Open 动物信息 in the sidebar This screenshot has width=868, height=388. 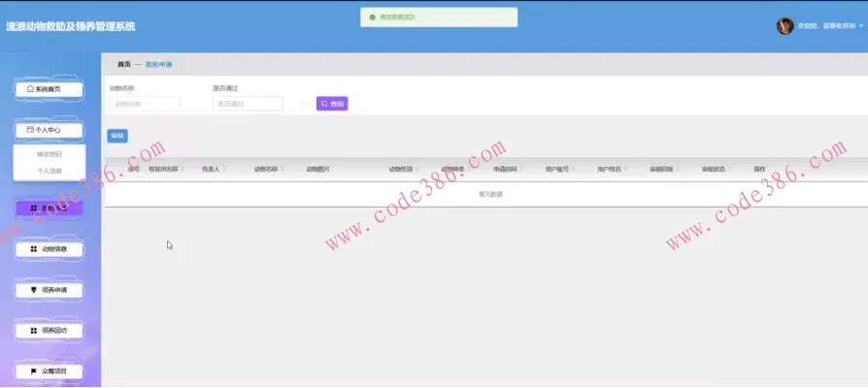[x=49, y=249]
